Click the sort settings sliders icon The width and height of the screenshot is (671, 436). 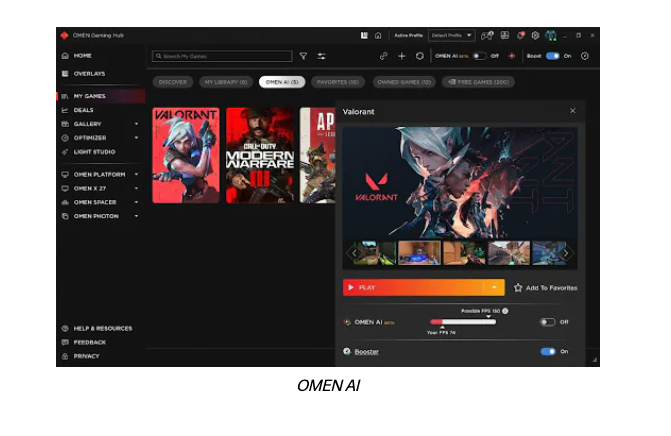point(322,56)
